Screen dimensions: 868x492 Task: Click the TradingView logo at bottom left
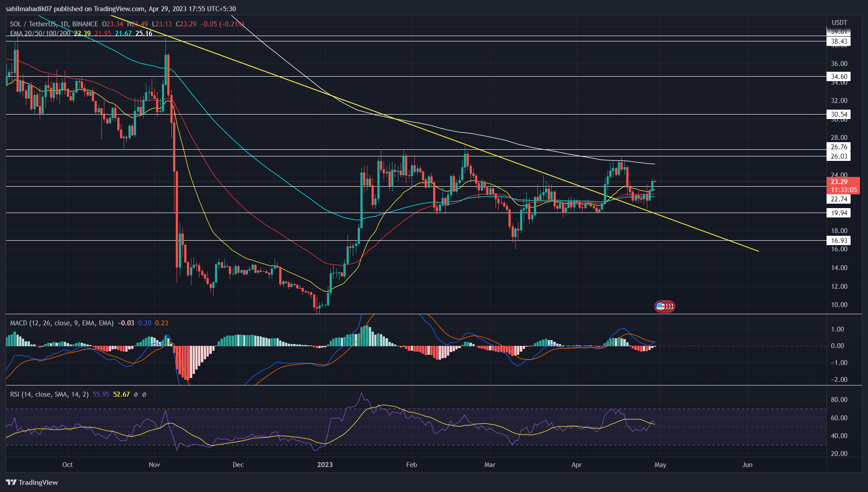32,482
